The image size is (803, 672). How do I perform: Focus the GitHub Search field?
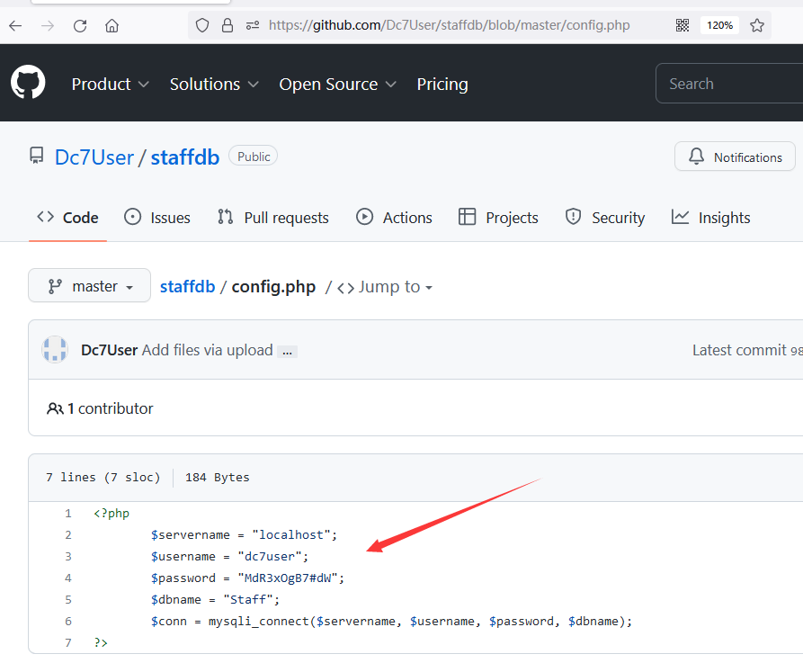729,84
